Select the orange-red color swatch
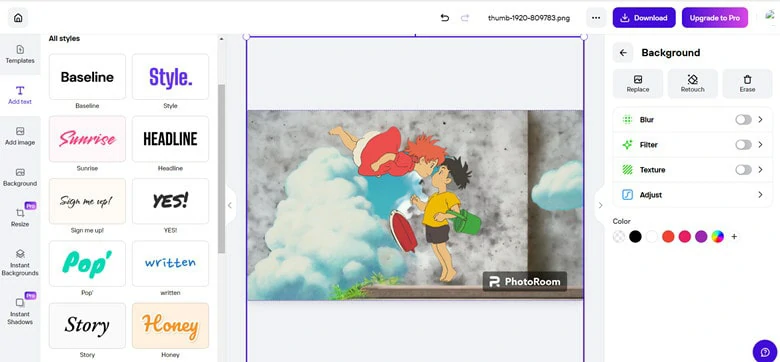The width and height of the screenshot is (780, 362). tap(668, 237)
